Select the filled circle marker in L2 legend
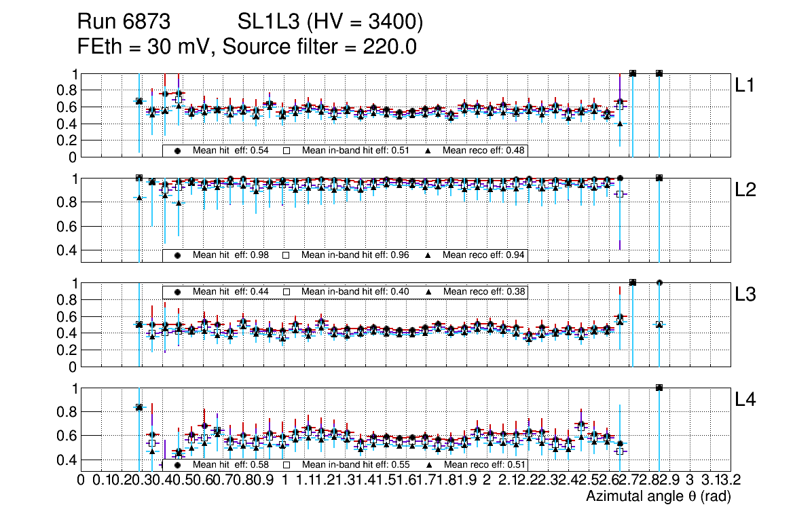812x524 pixels. (x=178, y=255)
